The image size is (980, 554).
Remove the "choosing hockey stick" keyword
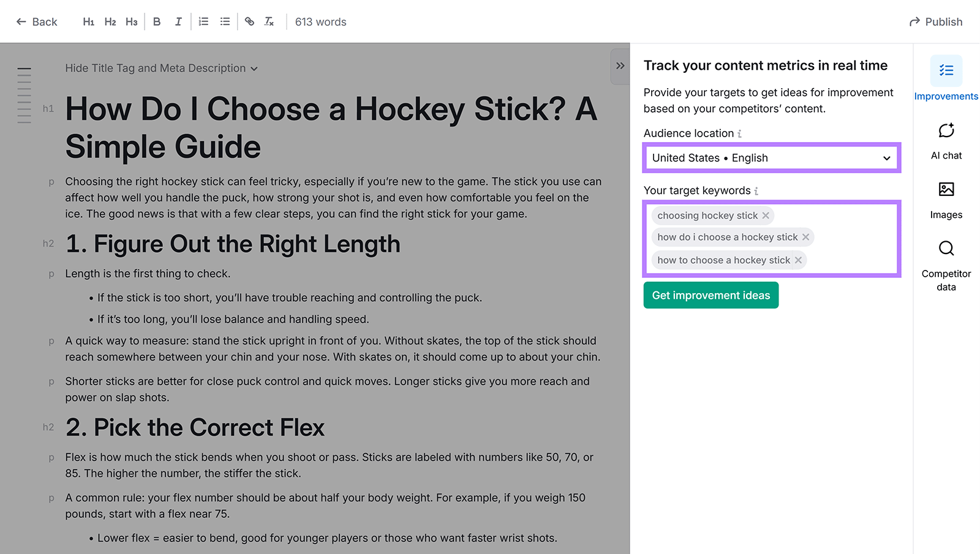tap(766, 215)
